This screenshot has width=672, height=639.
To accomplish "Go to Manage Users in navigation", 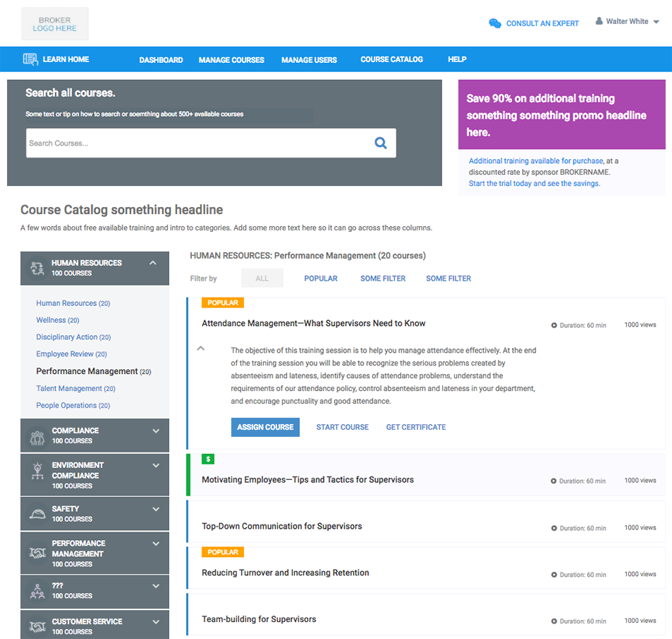I will pyautogui.click(x=309, y=60).
